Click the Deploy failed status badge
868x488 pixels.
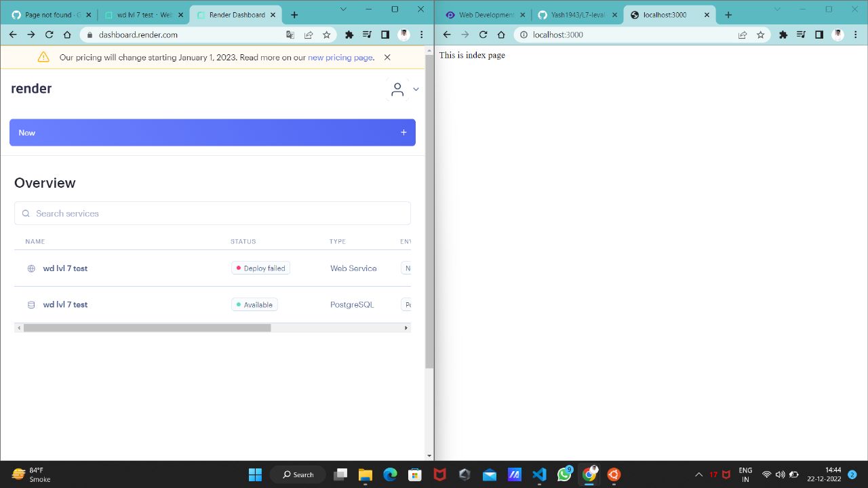click(260, 268)
